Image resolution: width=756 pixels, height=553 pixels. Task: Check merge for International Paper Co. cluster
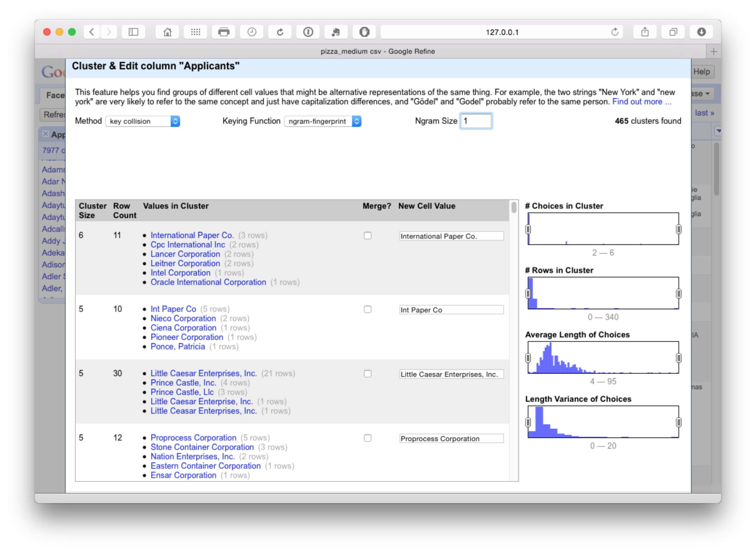coord(367,236)
